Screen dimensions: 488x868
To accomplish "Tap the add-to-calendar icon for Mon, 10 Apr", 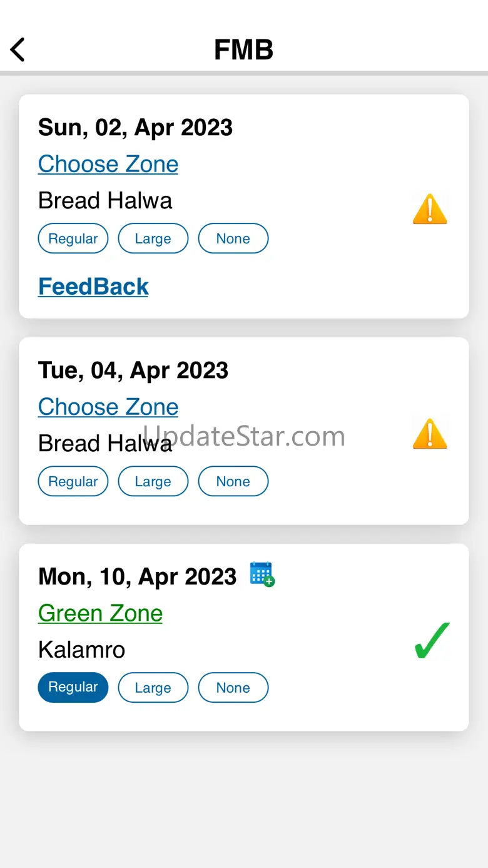I will pyautogui.click(x=262, y=574).
